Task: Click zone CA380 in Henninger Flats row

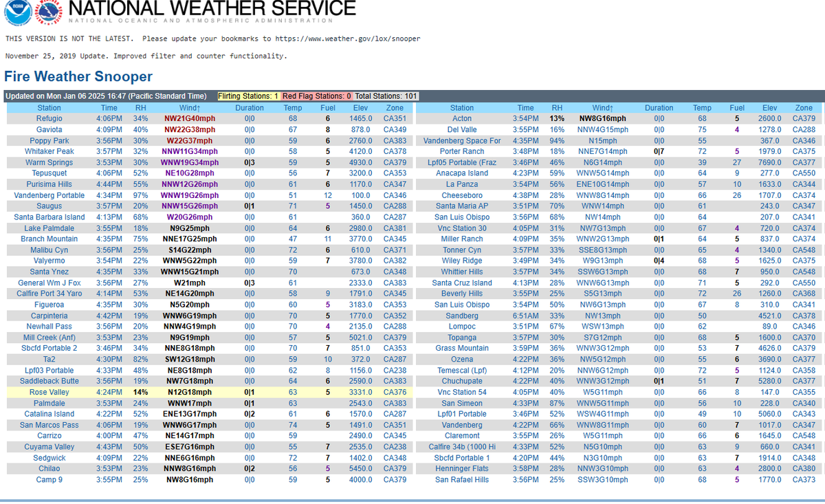Action: point(804,468)
